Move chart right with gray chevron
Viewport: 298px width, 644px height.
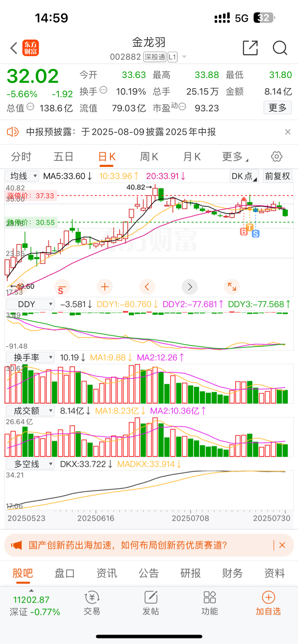(x=190, y=287)
